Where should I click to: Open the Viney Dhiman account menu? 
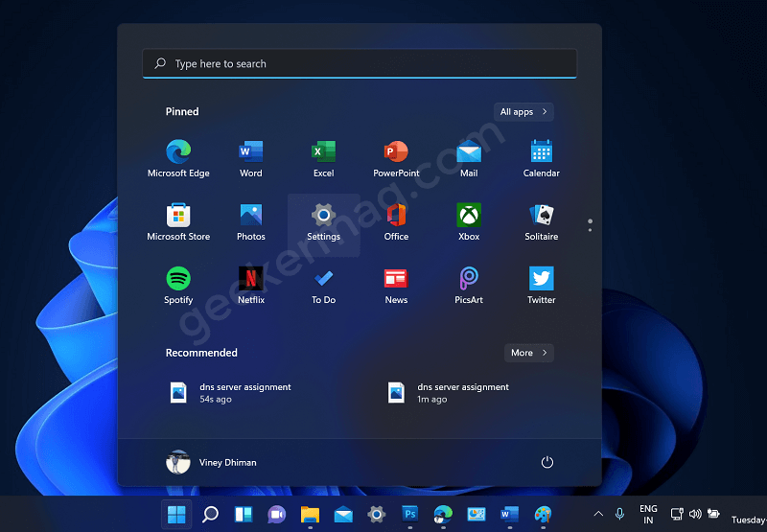[x=211, y=462]
